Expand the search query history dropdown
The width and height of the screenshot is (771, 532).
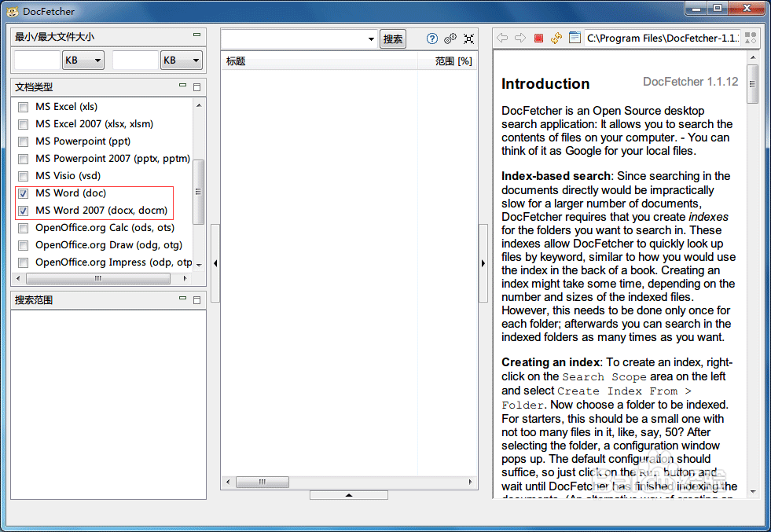click(x=371, y=39)
